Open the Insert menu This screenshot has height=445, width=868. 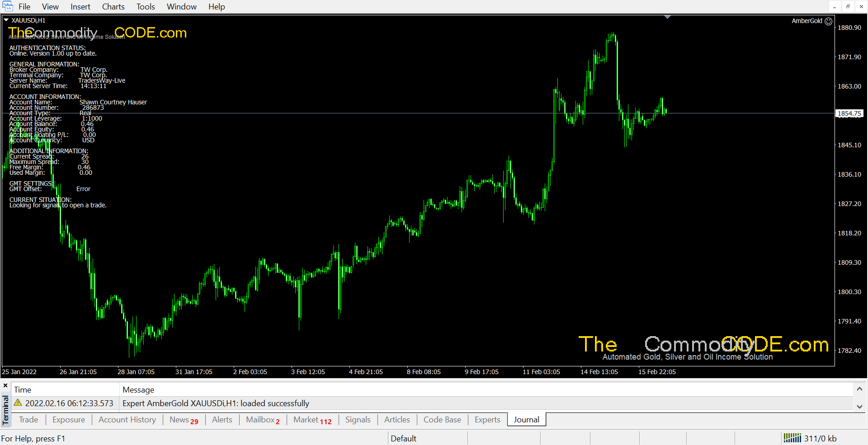[80, 7]
